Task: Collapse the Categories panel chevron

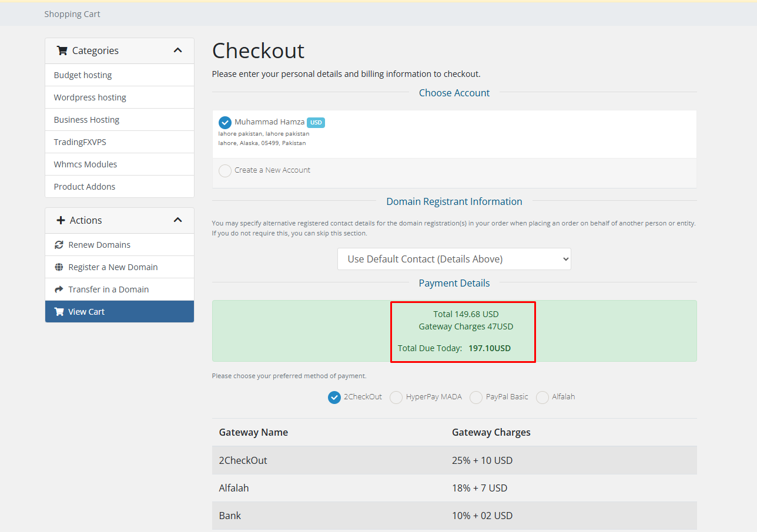Action: (178, 50)
